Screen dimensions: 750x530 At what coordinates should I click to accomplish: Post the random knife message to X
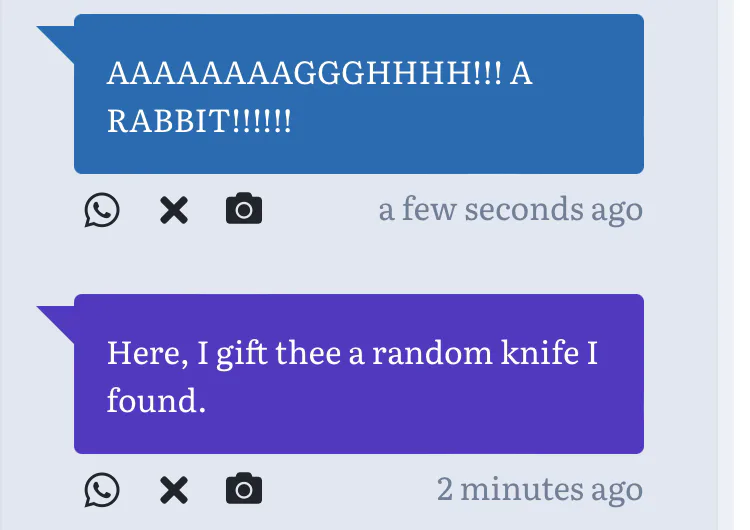174,490
